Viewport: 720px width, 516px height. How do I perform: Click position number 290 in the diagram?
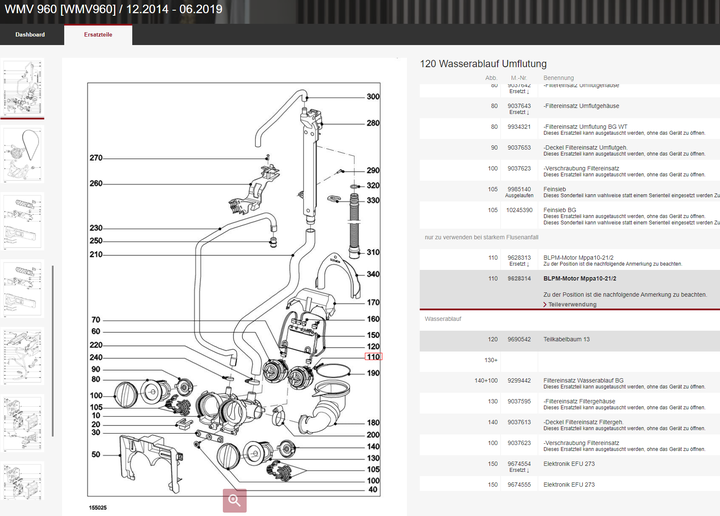[373, 170]
